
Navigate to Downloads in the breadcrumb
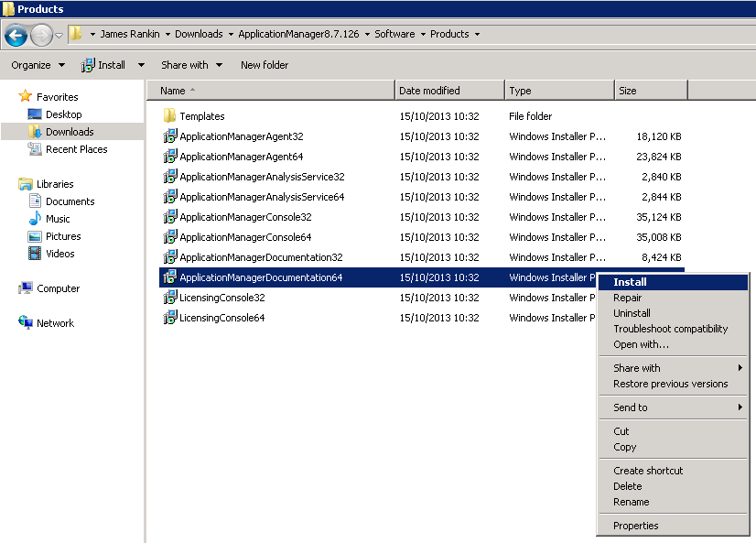pos(199,34)
